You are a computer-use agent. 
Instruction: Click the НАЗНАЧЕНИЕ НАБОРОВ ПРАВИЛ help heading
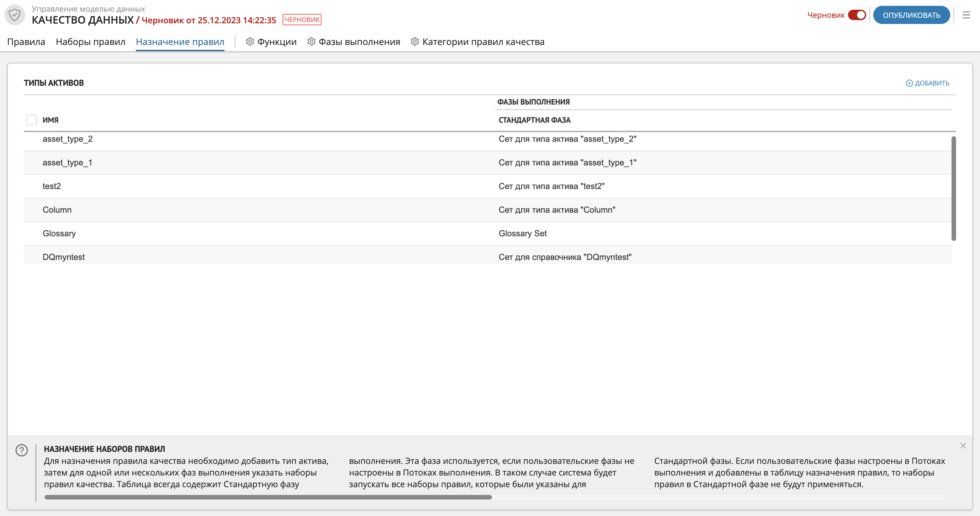point(104,449)
